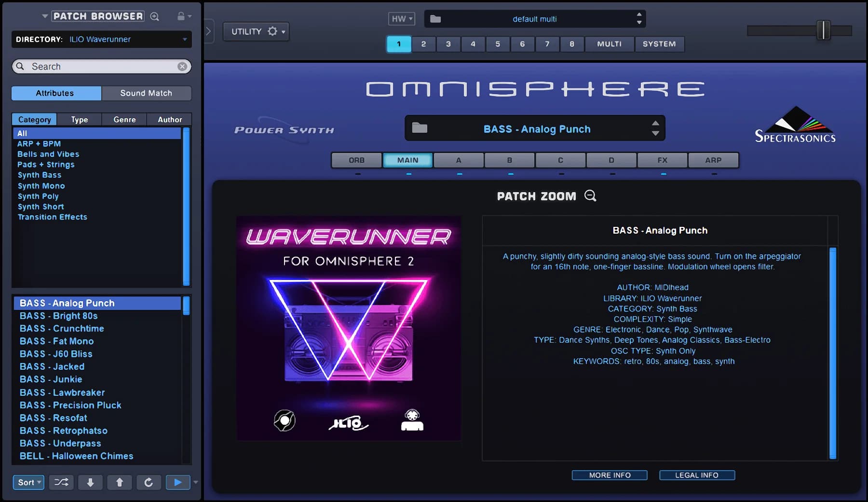Click the down-arrow previous patch icon
Viewport: 868px width, 502px height.
pyautogui.click(x=90, y=482)
